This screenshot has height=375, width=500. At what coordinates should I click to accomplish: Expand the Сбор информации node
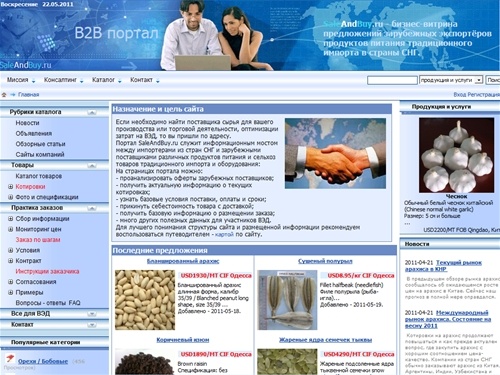[x=10, y=219]
